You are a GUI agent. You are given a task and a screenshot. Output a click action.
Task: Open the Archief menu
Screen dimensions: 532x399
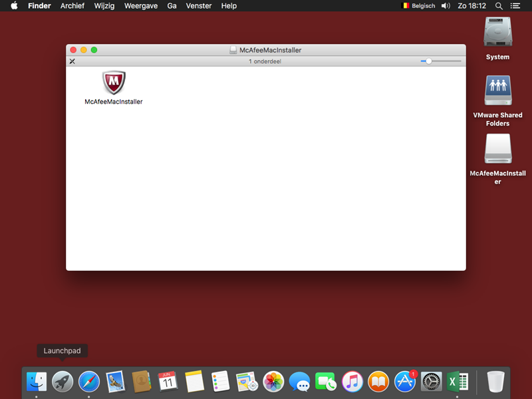[72, 6]
